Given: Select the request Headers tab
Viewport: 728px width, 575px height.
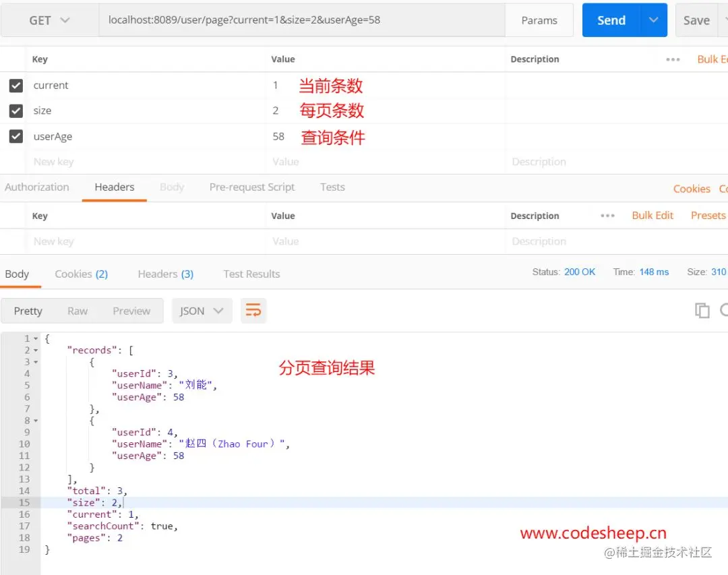Looking at the screenshot, I should click(x=114, y=187).
